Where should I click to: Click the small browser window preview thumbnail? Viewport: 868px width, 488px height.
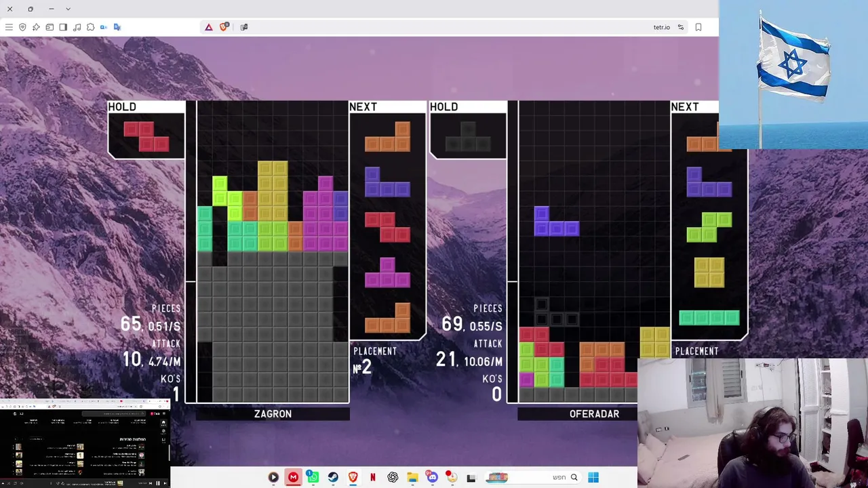tap(85, 443)
